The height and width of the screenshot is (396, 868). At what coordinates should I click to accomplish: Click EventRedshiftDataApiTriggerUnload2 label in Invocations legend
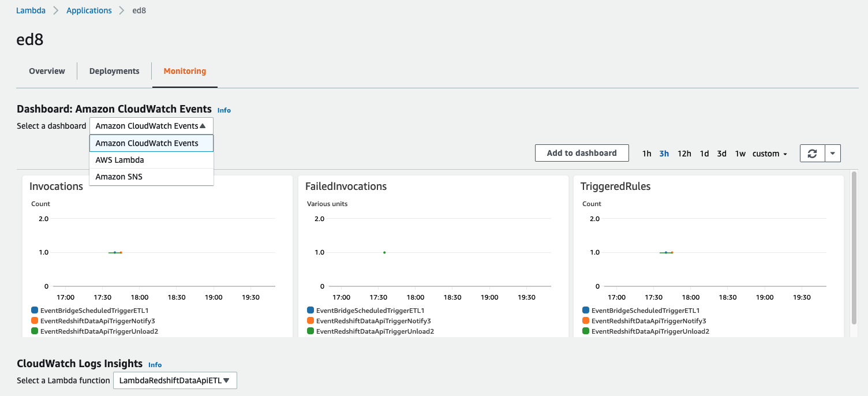pyautogui.click(x=99, y=331)
